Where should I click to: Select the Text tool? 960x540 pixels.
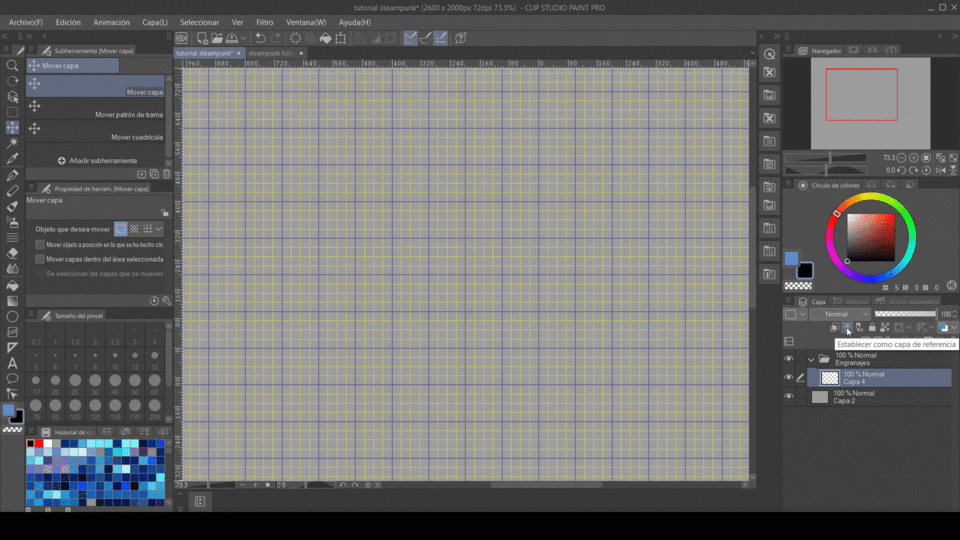point(12,363)
